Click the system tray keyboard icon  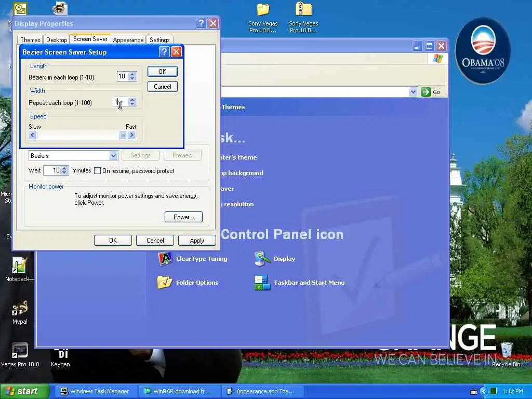[474, 392]
